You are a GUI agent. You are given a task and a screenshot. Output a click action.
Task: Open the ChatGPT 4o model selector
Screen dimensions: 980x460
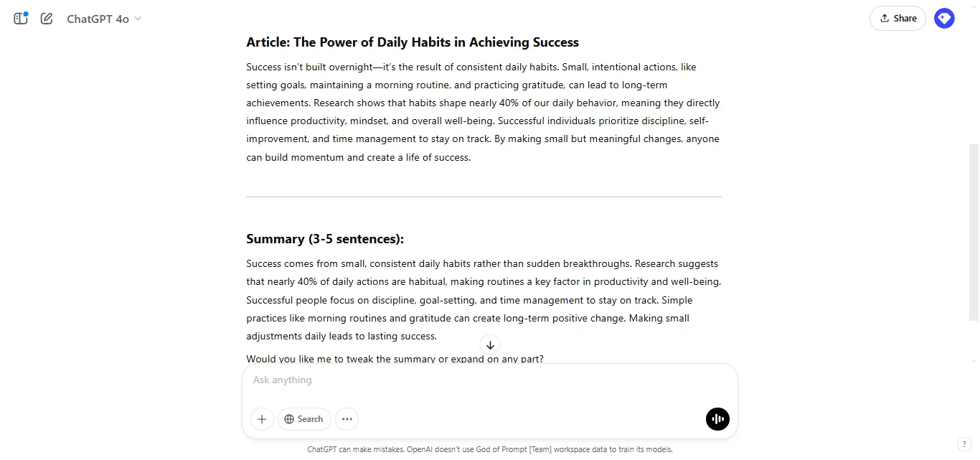click(104, 19)
